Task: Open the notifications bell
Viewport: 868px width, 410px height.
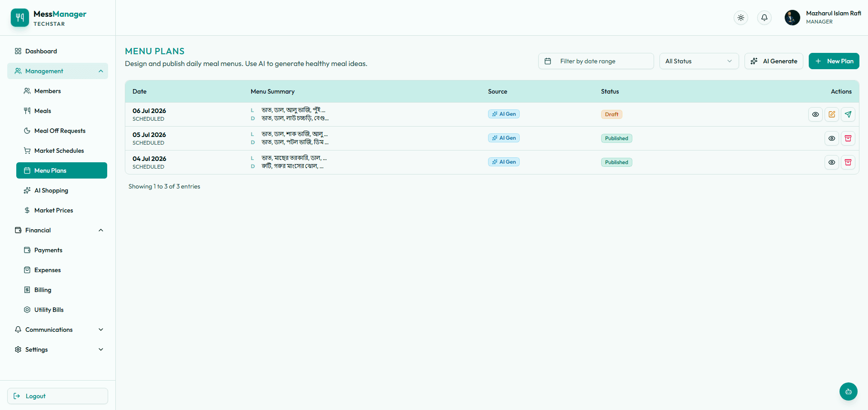Action: (764, 18)
